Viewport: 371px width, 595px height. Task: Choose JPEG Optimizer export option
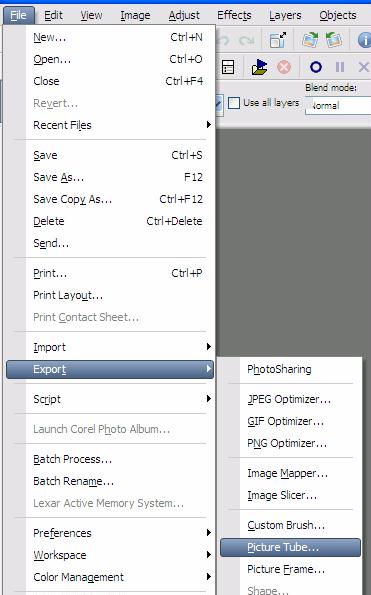[x=290, y=399]
